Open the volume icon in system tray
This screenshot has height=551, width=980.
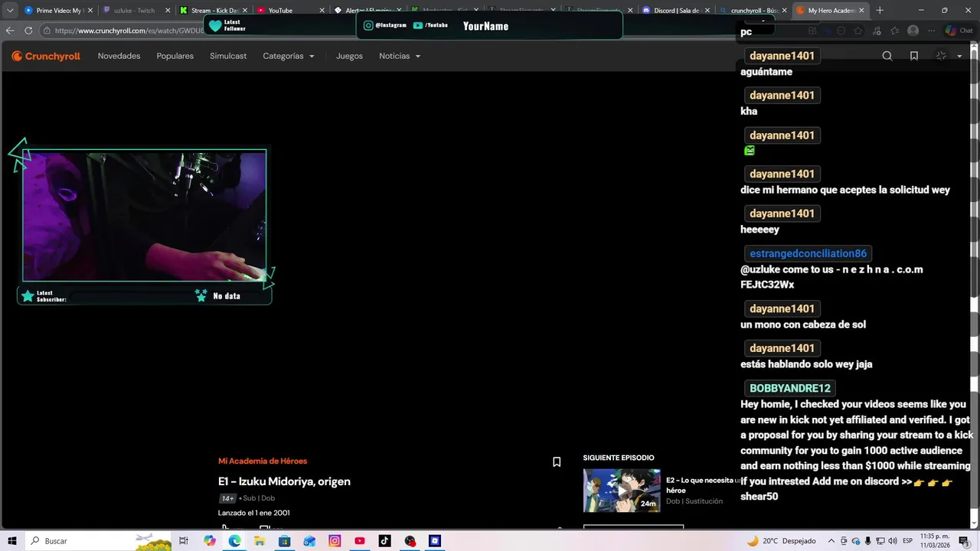892,541
